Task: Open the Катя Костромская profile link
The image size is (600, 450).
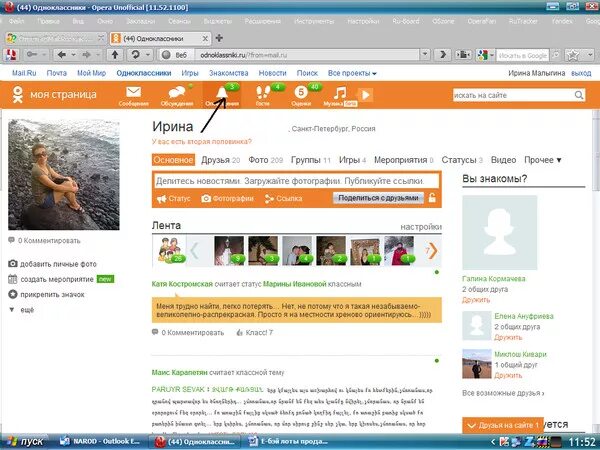Action: click(182, 284)
